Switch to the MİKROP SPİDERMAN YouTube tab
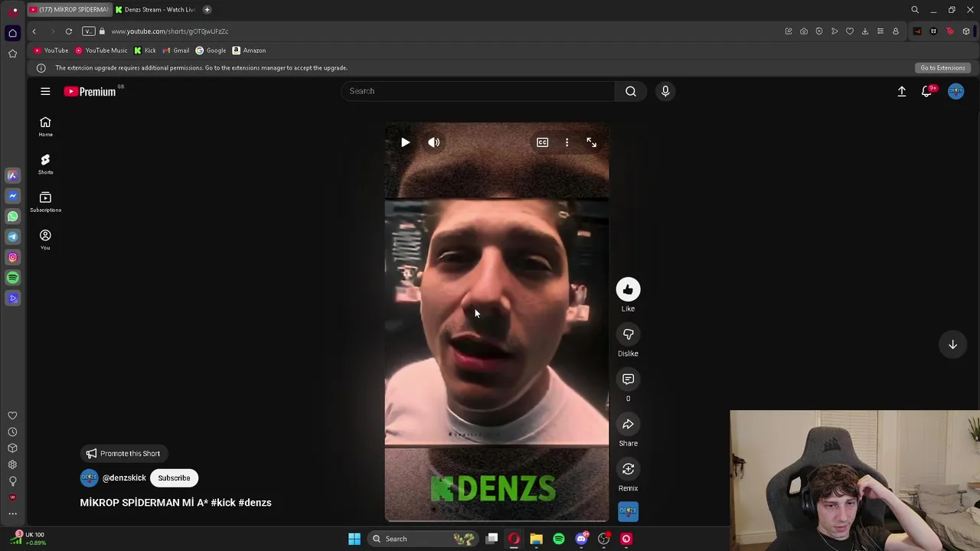Viewport: 980px width, 551px height. coord(70,10)
